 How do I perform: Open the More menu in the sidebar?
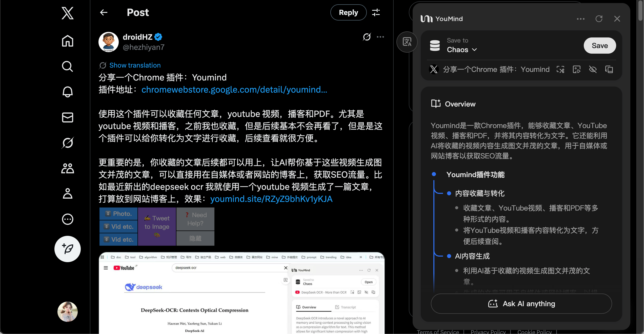(x=67, y=219)
